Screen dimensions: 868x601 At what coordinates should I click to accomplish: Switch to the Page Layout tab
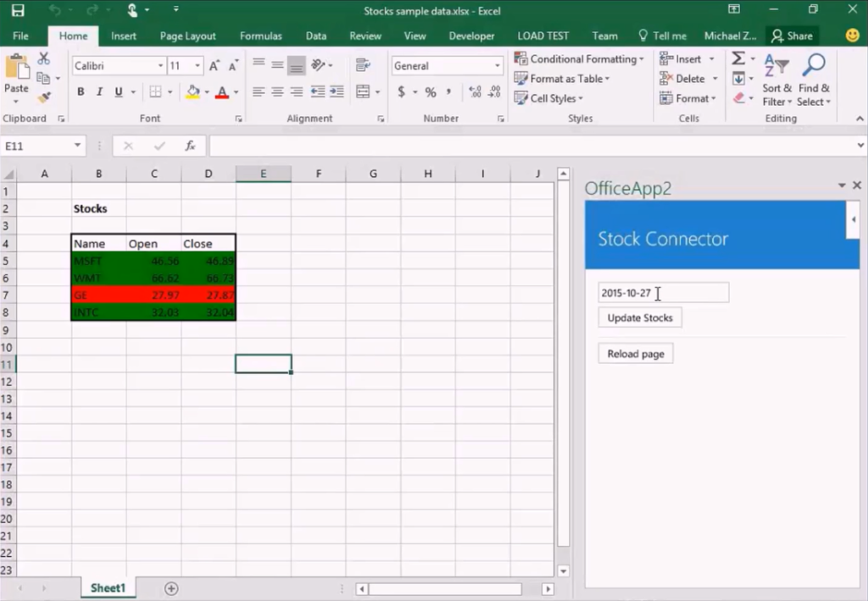[187, 36]
